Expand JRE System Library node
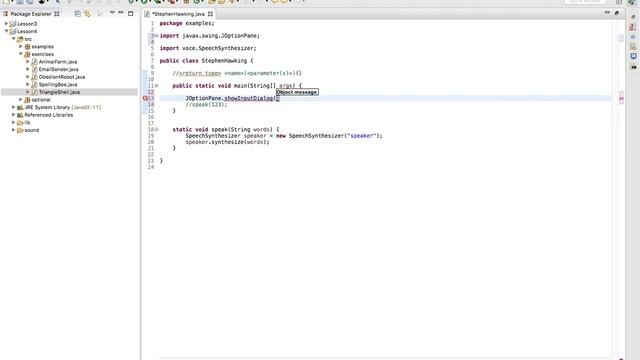Screen dimensions: 640x360 tap(13, 107)
